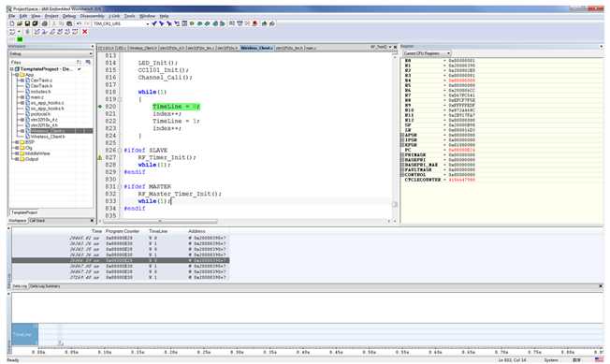Collapse the #ifdef SLAVE fold at line 826
Viewport: 610px width, 364px height.
120,150
